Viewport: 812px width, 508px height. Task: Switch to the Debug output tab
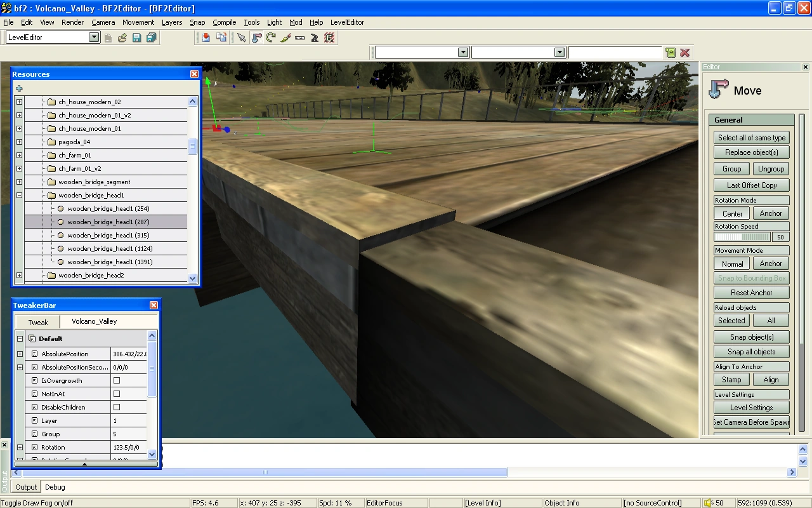pos(55,487)
